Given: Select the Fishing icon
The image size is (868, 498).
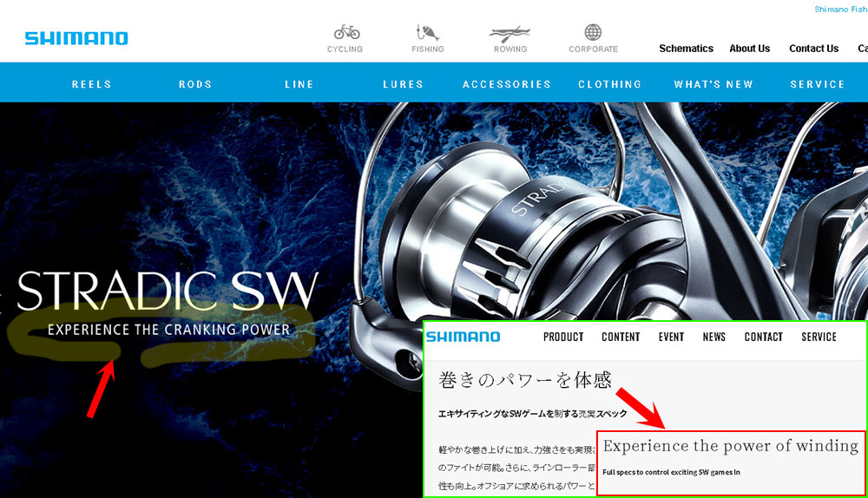Looking at the screenshot, I should (x=427, y=34).
